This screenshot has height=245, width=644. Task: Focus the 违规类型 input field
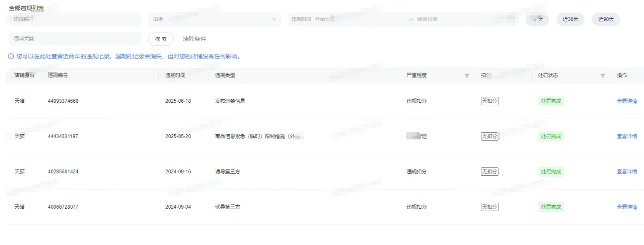(x=75, y=38)
